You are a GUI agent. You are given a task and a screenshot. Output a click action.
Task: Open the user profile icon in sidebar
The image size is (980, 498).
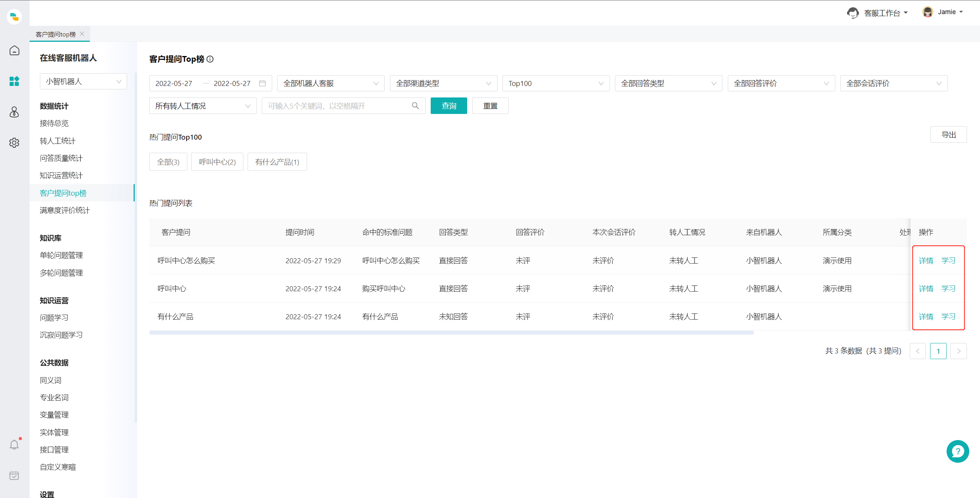pos(14,112)
